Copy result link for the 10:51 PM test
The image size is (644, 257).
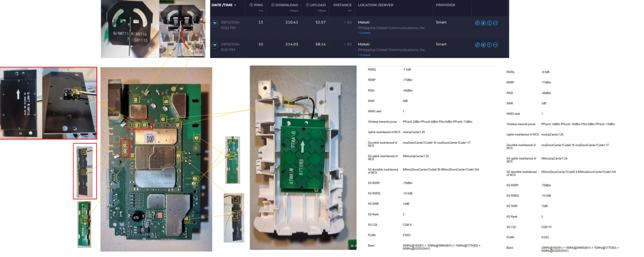(x=477, y=44)
